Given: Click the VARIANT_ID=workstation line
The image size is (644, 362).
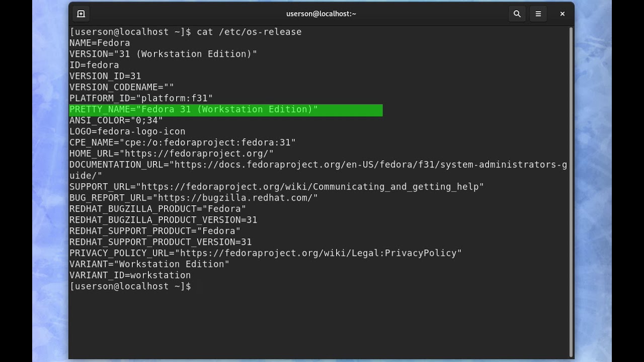Looking at the screenshot, I should [130, 276].
